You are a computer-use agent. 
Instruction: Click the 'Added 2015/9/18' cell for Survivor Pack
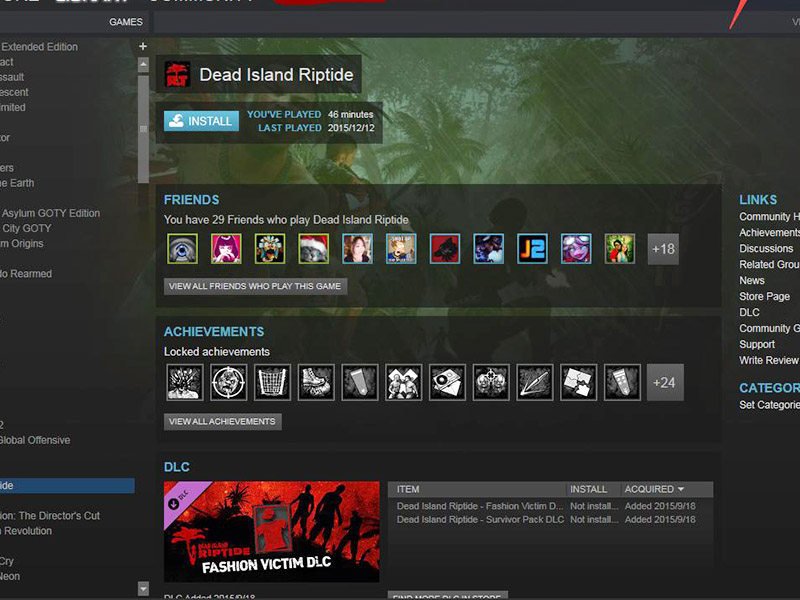tap(660, 519)
